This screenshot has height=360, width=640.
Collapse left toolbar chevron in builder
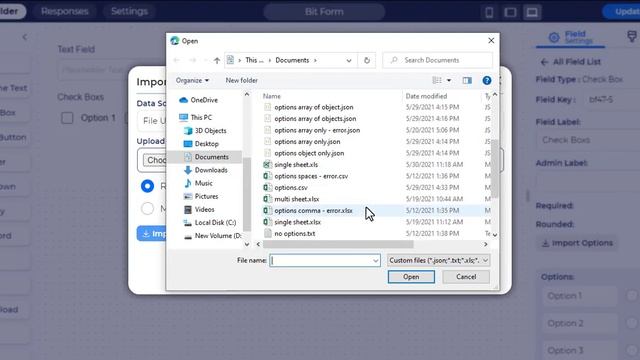[x=24, y=37]
